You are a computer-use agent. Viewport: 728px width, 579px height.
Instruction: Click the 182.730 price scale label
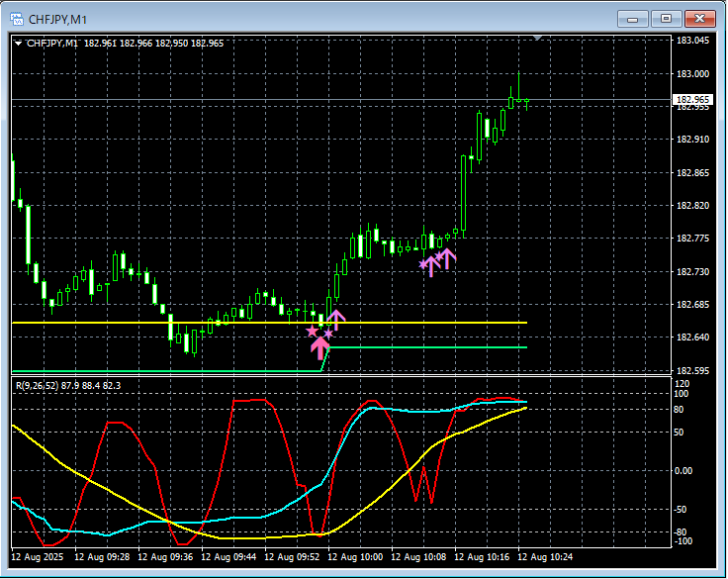pyautogui.click(x=692, y=272)
